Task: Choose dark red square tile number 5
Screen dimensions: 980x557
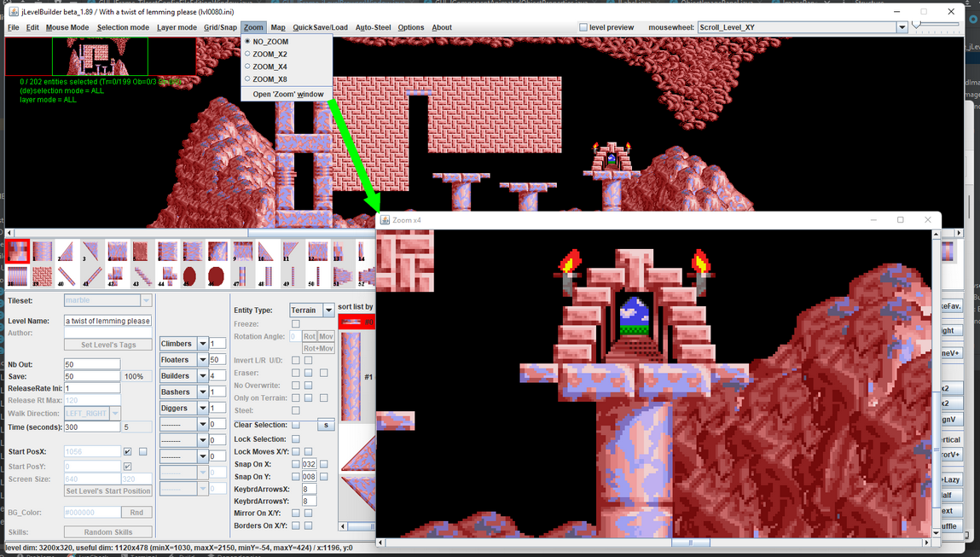Action: 142,251
